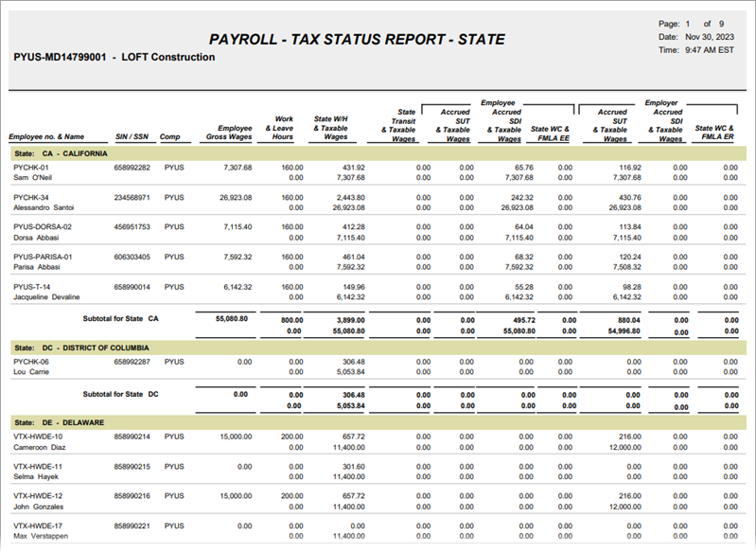Click employee number PYUS-T-14

coord(32,287)
